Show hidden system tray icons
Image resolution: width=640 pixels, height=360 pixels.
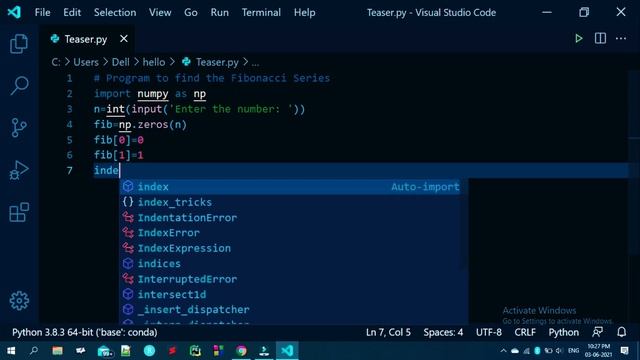[503, 351]
